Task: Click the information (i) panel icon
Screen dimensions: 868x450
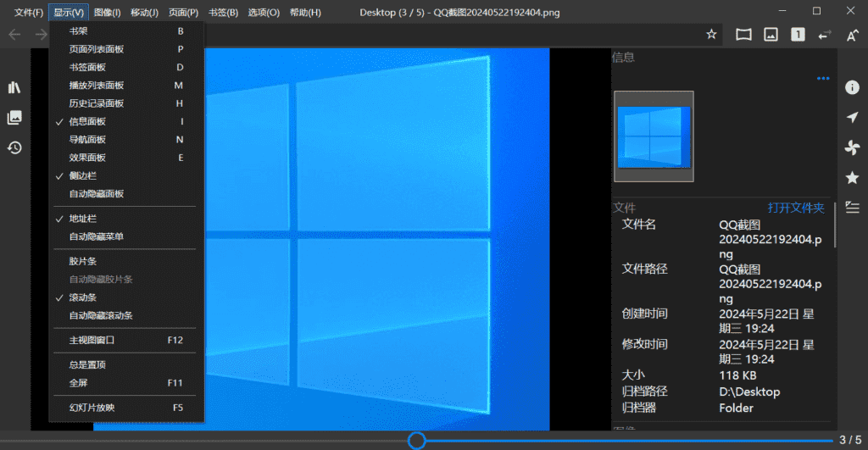Action: tap(852, 87)
